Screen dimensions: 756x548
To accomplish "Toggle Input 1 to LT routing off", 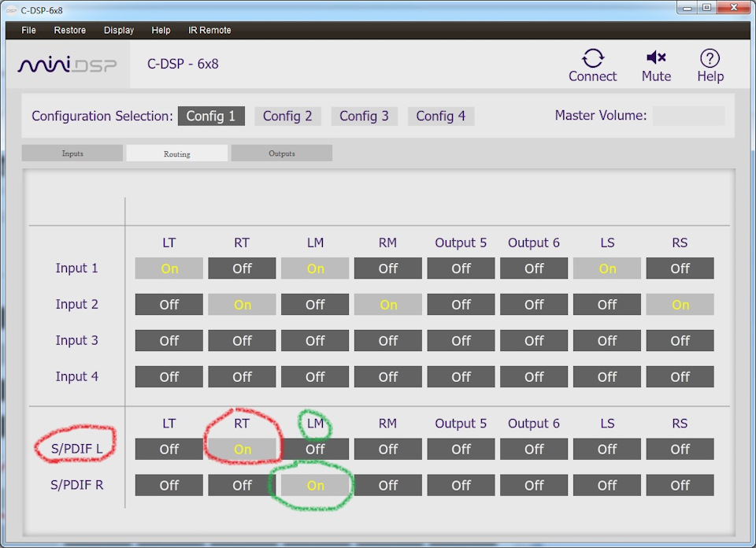I will tap(169, 268).
